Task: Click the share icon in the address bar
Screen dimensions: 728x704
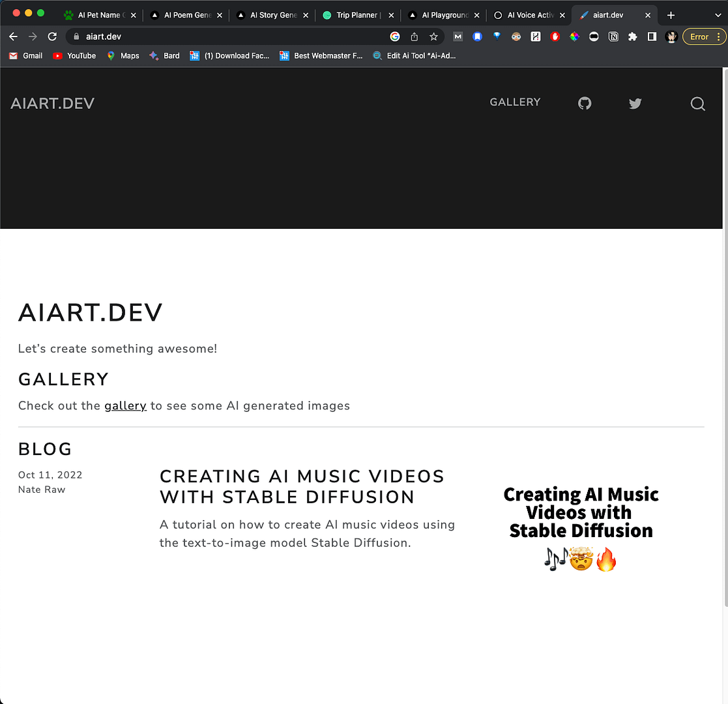Action: (x=415, y=37)
